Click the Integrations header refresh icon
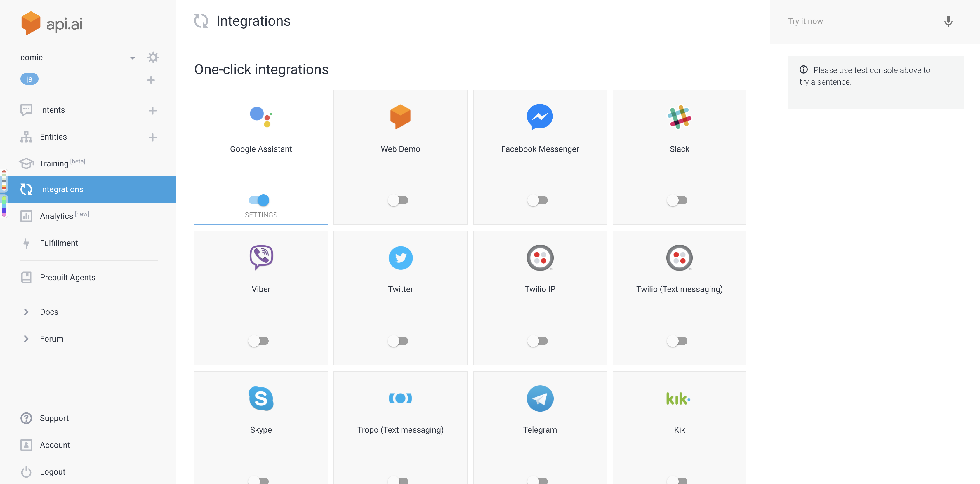This screenshot has height=484, width=980. (x=201, y=21)
